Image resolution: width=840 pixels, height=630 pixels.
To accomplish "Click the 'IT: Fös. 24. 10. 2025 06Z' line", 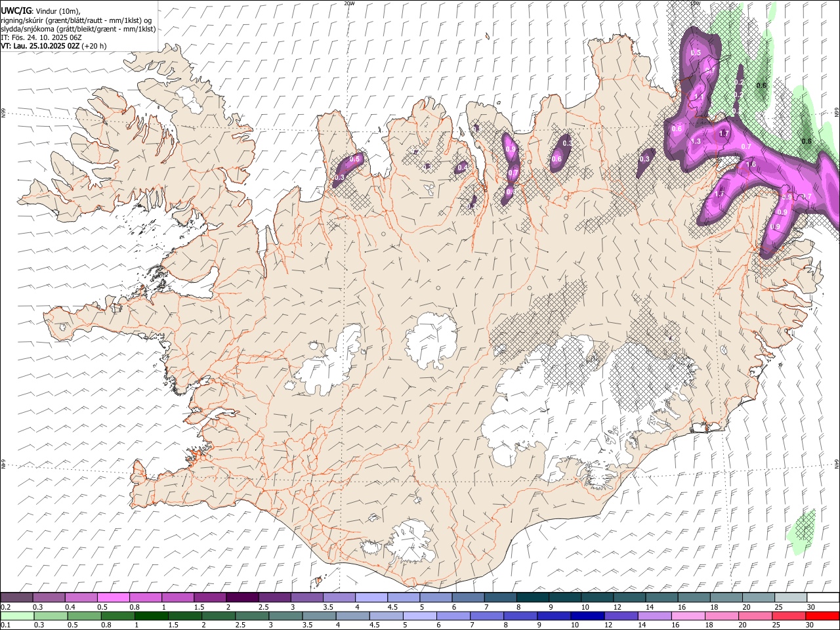I will [41, 37].
